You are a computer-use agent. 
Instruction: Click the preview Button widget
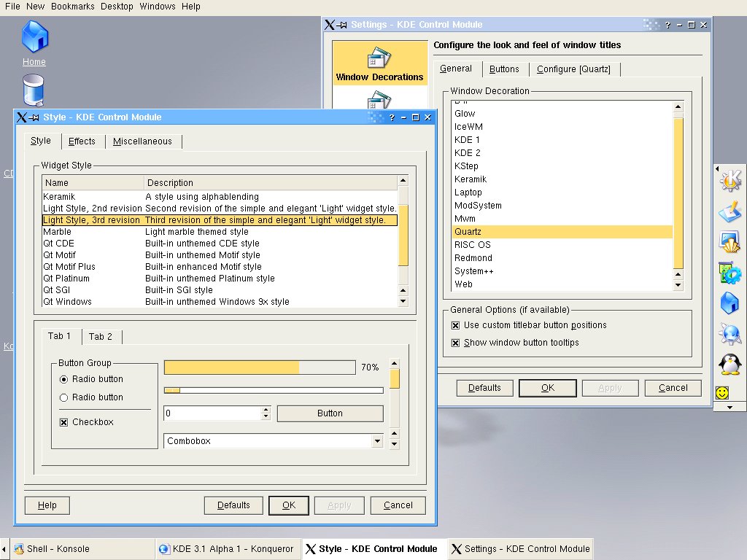(x=330, y=413)
